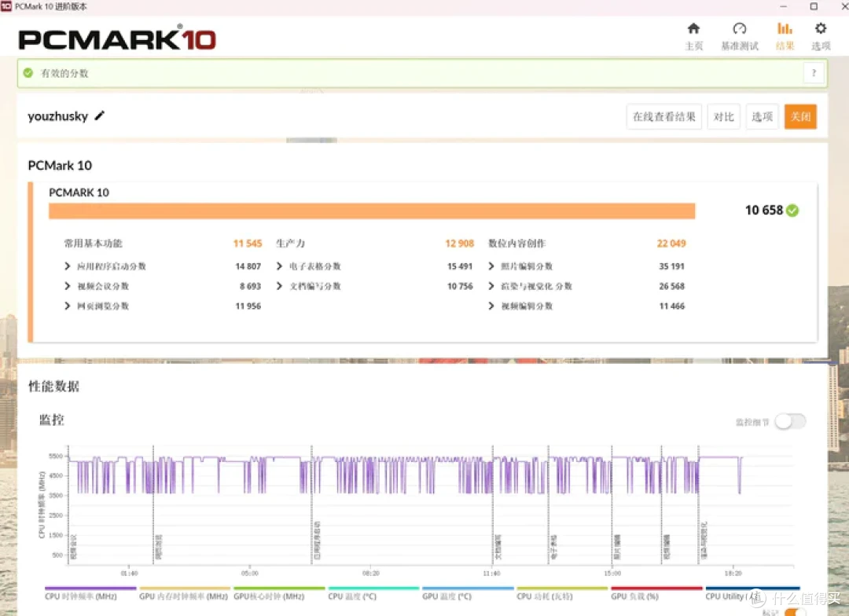
Task: Open the Home (主页) tab icon
Action: (693, 29)
